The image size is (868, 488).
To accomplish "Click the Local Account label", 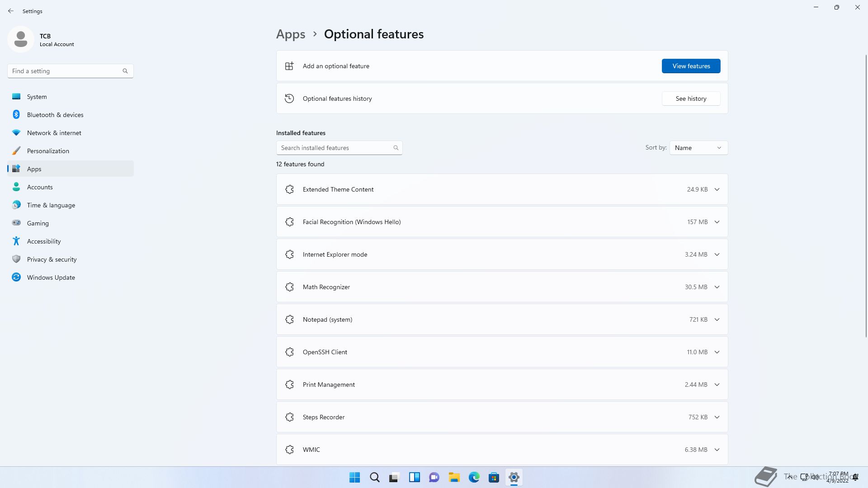I will pos(57,44).
